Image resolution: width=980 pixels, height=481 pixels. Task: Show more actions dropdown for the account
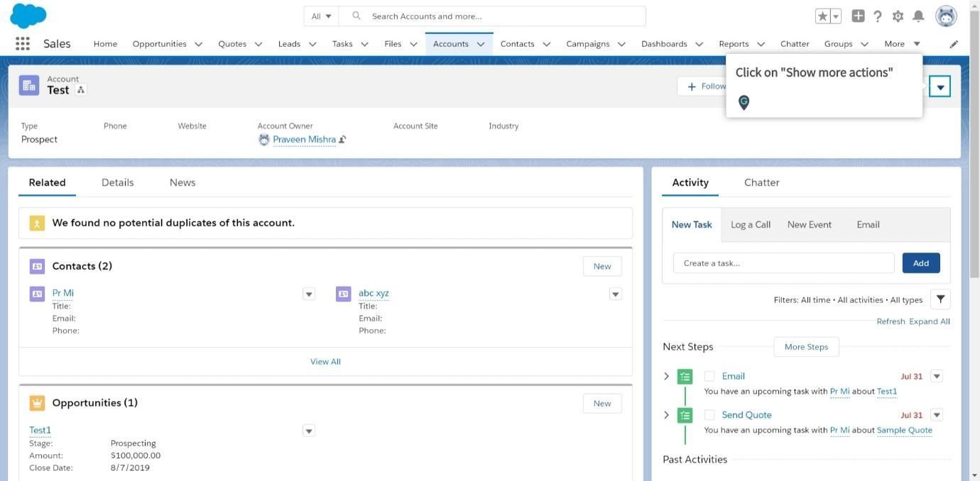coord(940,87)
